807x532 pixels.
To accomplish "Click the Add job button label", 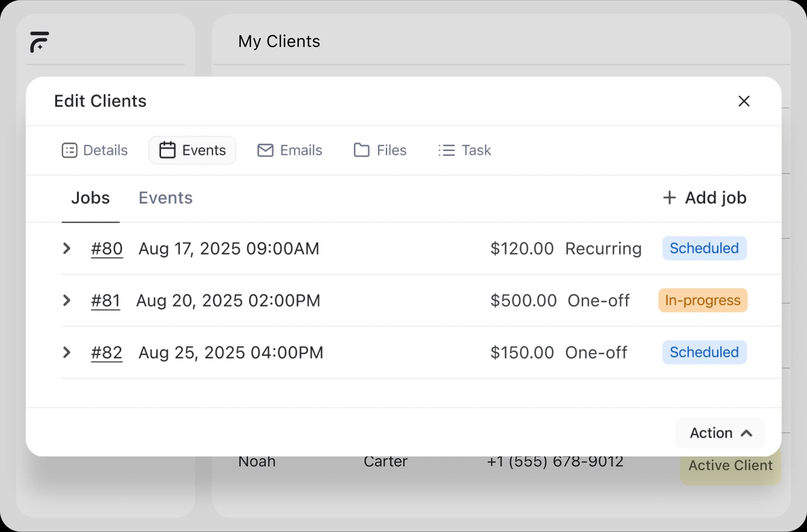I will tap(716, 198).
